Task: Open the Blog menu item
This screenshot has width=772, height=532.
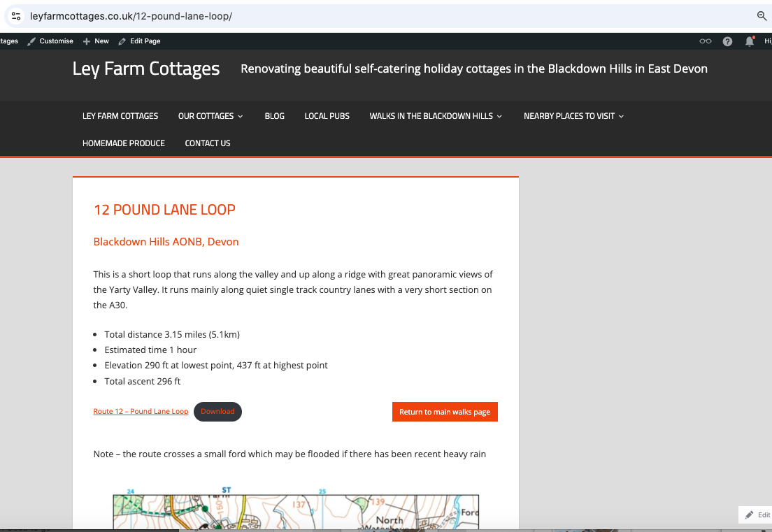Action: pyautogui.click(x=274, y=116)
